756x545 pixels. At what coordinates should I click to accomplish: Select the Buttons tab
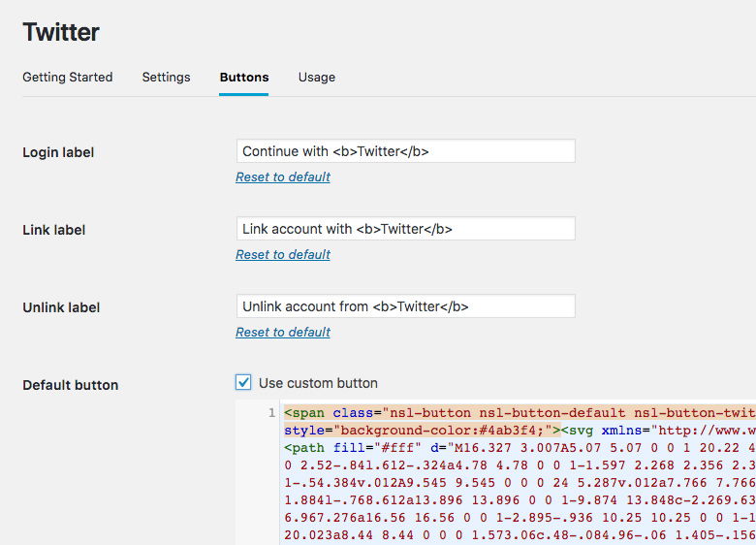(x=243, y=78)
